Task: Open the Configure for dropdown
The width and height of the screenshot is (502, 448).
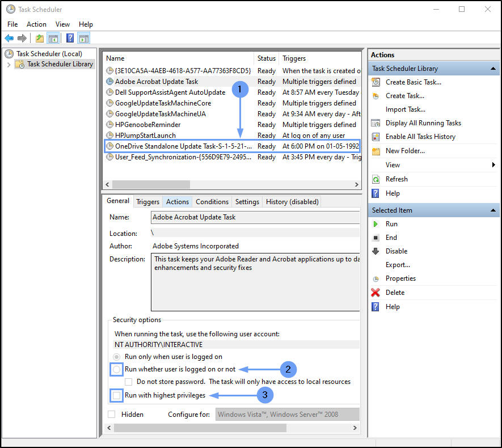Action: pyautogui.click(x=288, y=415)
